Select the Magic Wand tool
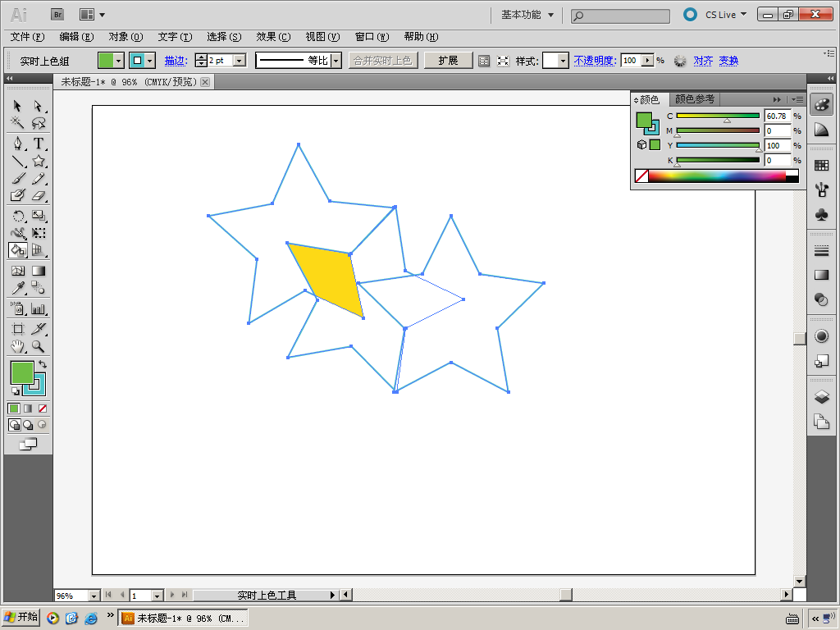840x630 pixels. pos(17,123)
